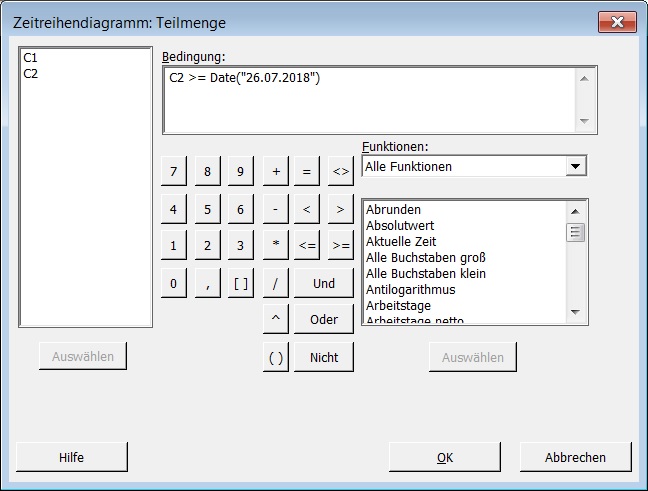The image size is (648, 491).
Task: Click the 5 keypad button
Action: 207,209
